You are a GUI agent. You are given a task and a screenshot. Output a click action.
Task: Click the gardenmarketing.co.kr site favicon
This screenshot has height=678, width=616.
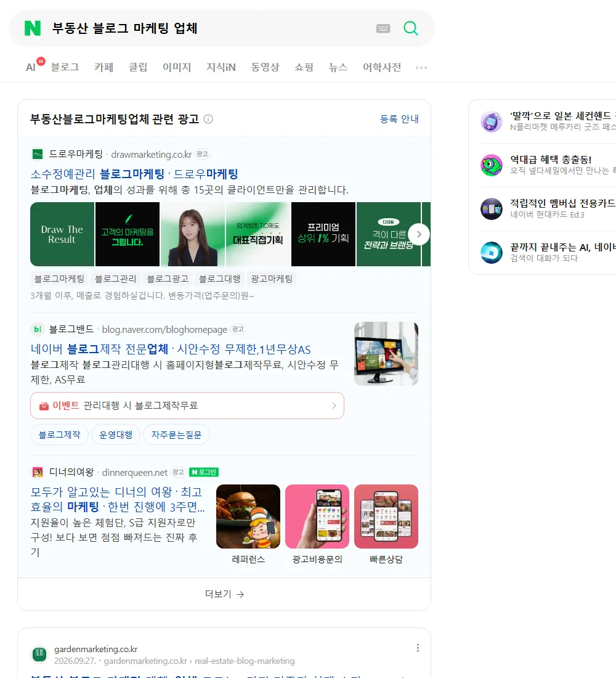point(39,654)
